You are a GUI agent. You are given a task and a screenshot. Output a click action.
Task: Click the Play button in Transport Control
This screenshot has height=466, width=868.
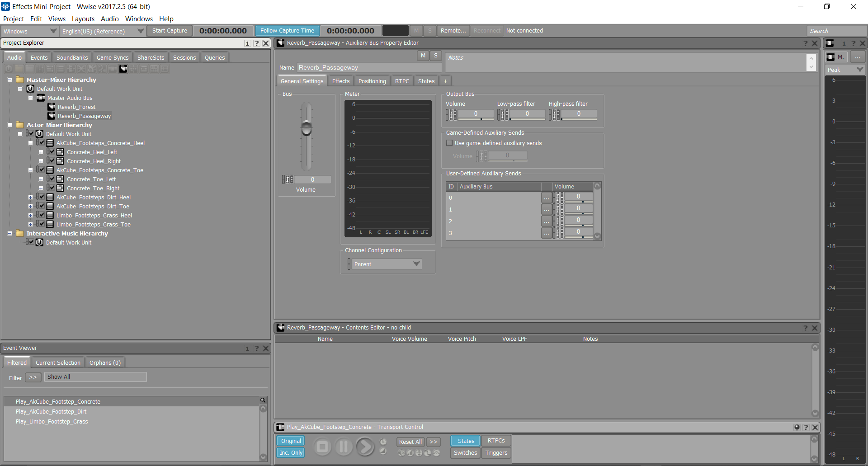365,447
